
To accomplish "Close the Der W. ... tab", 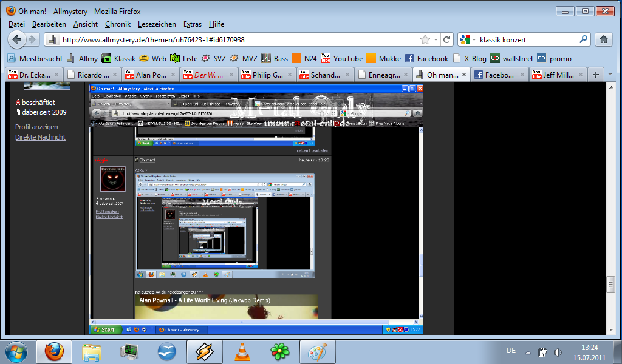I will (x=231, y=75).
